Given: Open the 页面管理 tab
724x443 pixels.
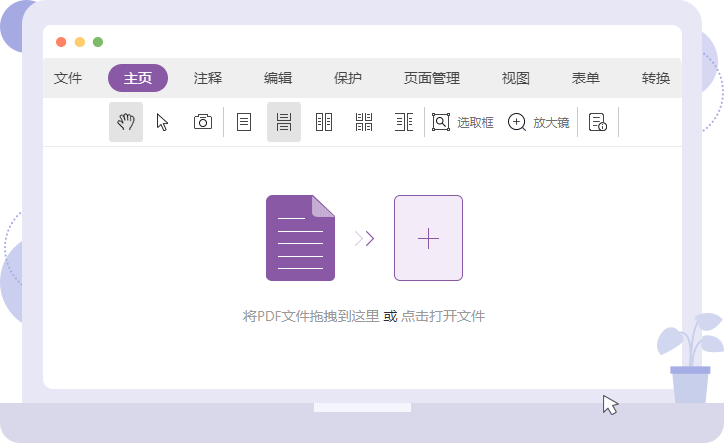Looking at the screenshot, I should click(432, 78).
